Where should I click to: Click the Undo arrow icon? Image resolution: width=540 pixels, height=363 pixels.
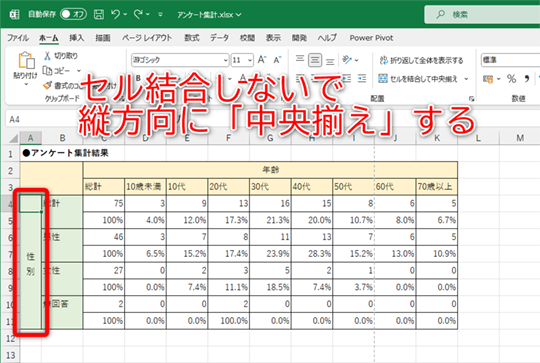116,14
